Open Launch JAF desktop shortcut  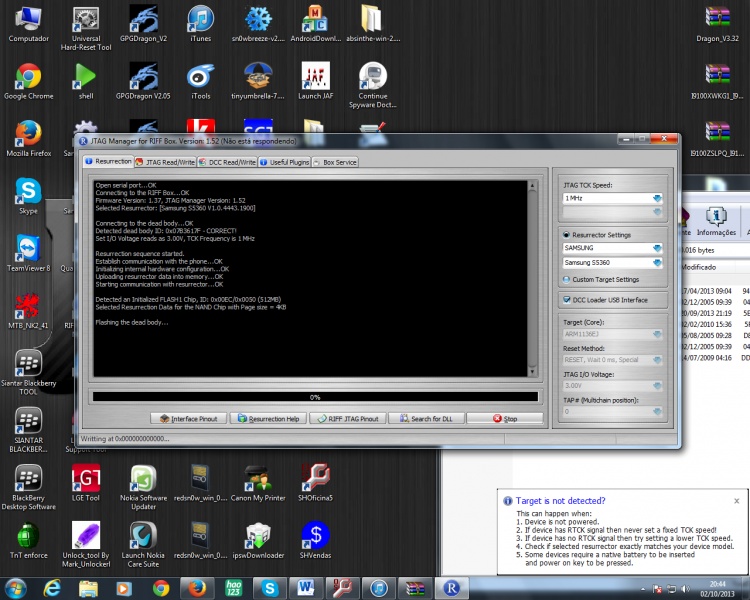[316, 81]
